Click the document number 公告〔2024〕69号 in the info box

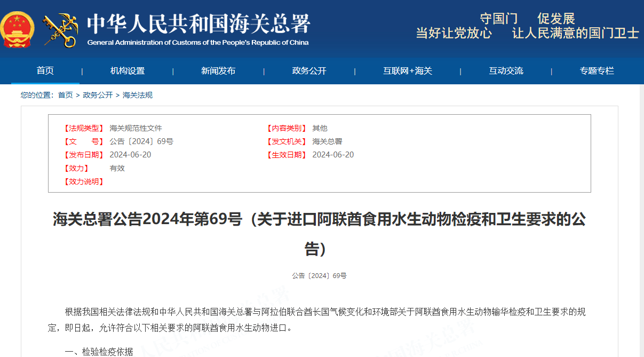(141, 141)
